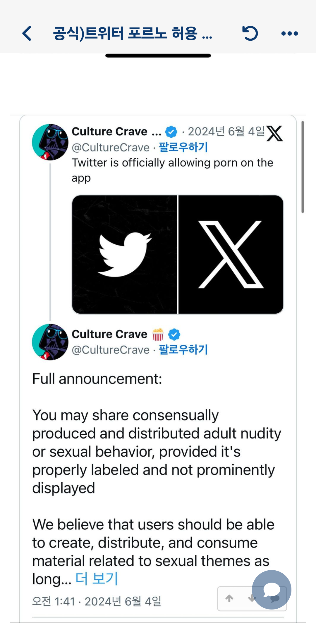Follow via 팔로우하기 on the second tweet
The image size is (316, 644).
pyautogui.click(x=183, y=350)
